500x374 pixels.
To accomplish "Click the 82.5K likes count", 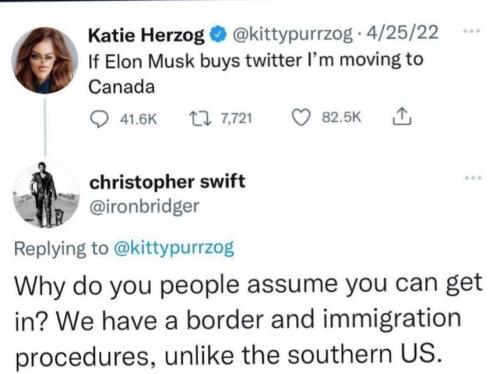I will 342,117.
